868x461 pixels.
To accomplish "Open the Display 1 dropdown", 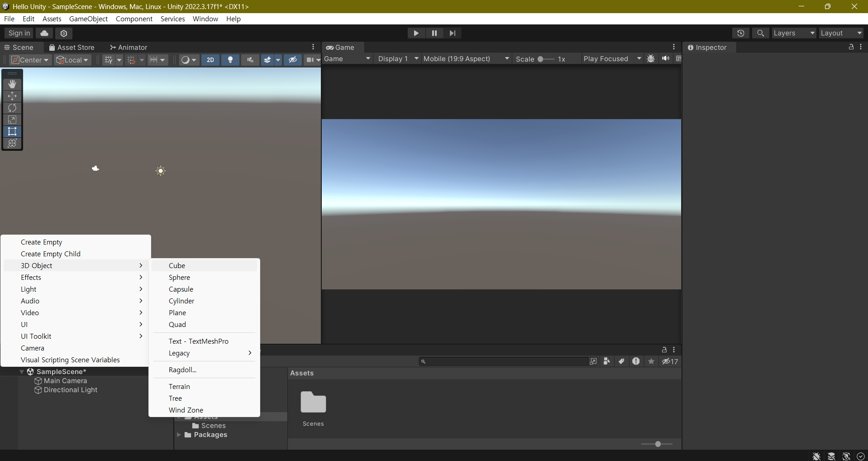I will click(398, 59).
